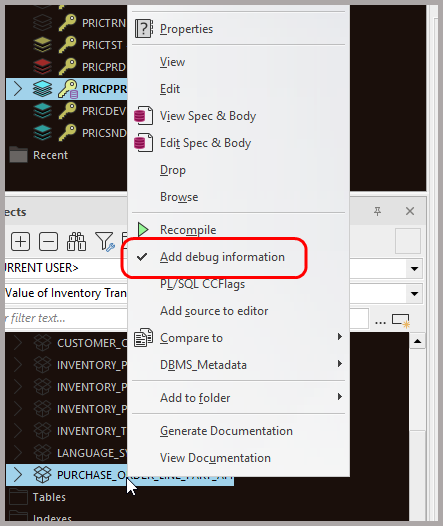Click the expand-all plus icon in objects toolbar

click(20, 242)
